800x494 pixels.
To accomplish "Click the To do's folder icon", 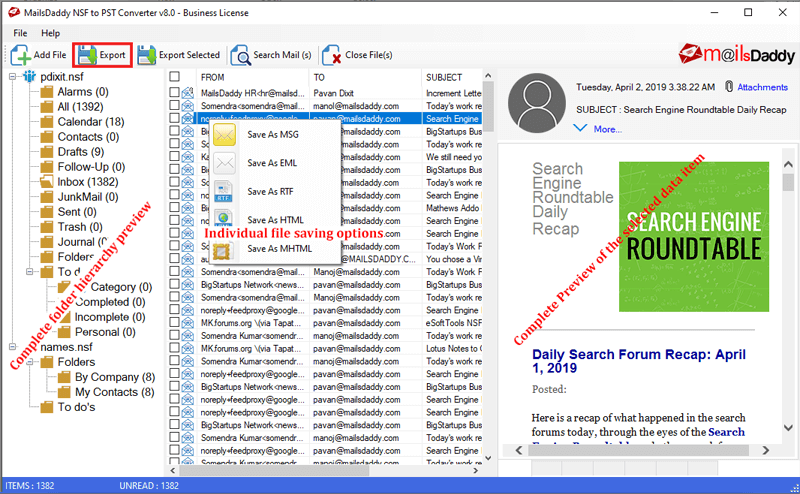I will pyautogui.click(x=47, y=407).
